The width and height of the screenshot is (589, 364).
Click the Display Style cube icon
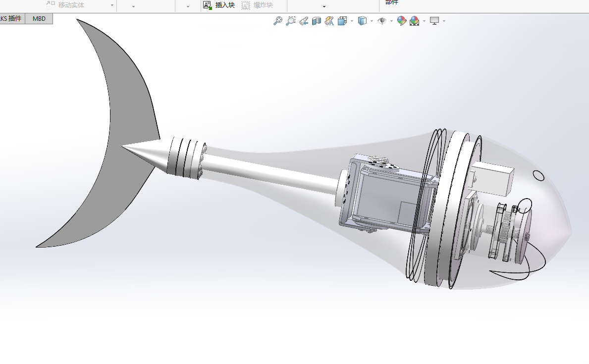point(362,21)
